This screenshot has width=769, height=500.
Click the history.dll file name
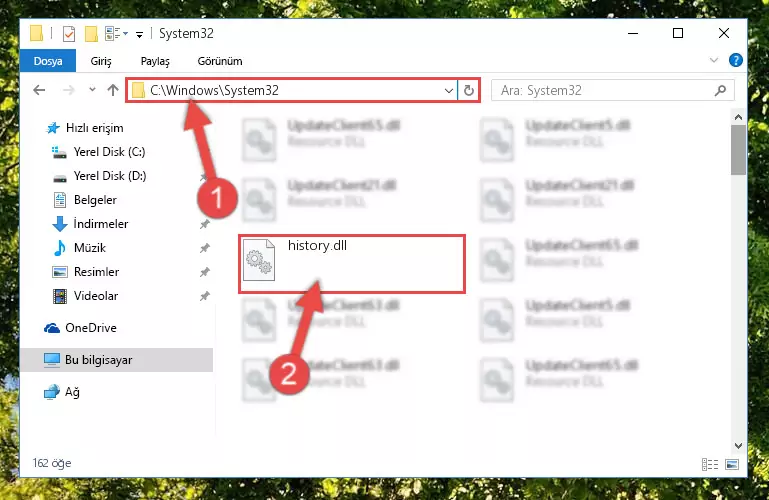point(317,246)
